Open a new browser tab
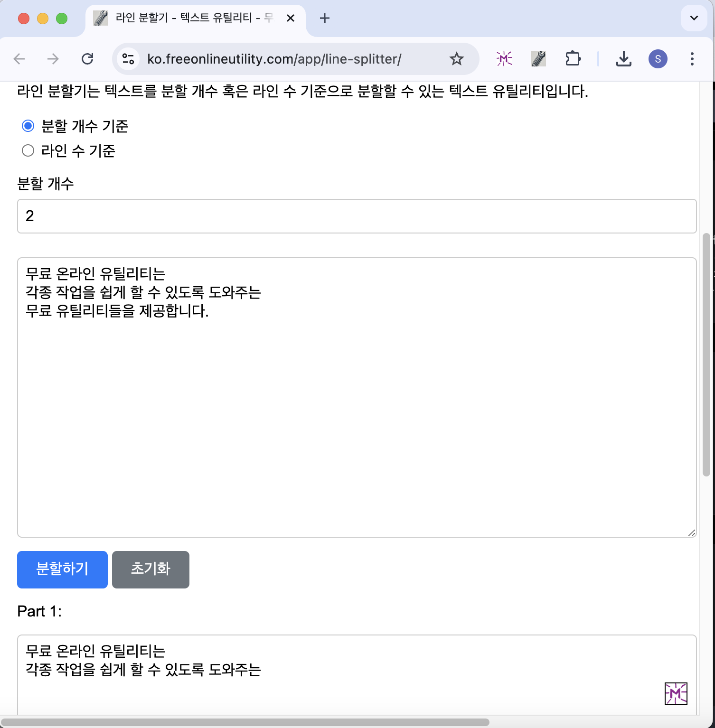 point(325,18)
